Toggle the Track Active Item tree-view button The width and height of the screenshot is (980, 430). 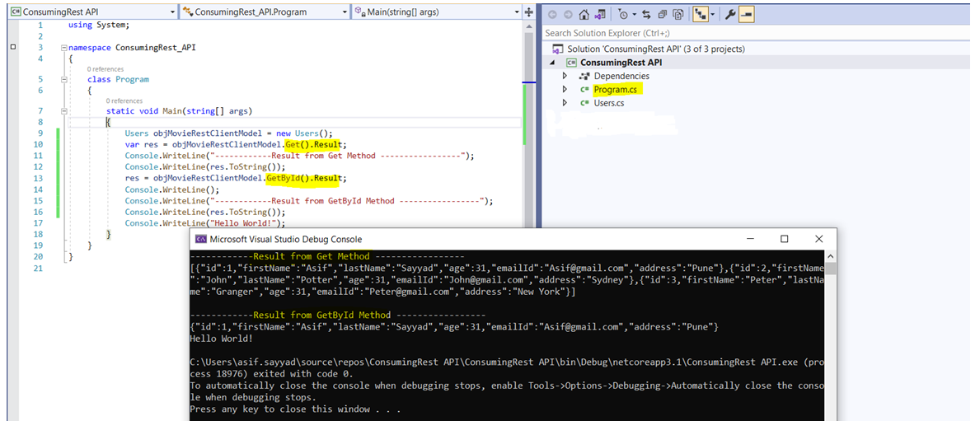pos(700,14)
